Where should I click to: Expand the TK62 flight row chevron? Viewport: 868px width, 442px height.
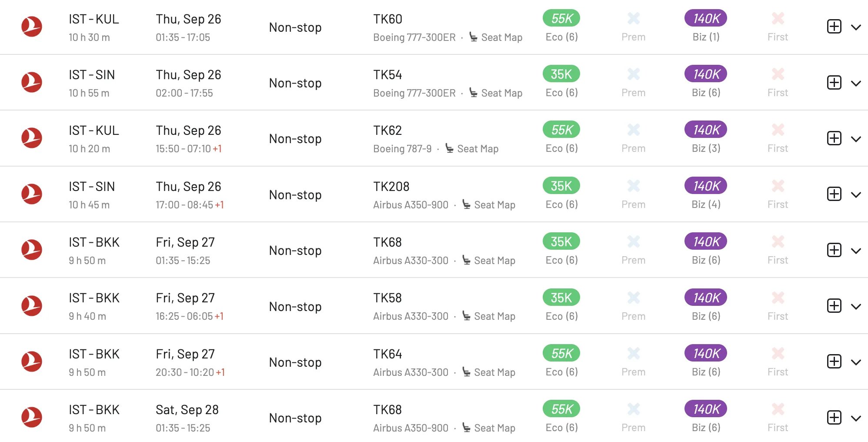(856, 139)
